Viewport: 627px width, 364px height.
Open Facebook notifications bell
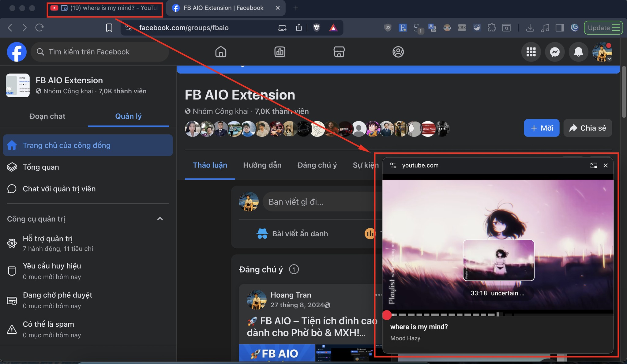coord(578,52)
